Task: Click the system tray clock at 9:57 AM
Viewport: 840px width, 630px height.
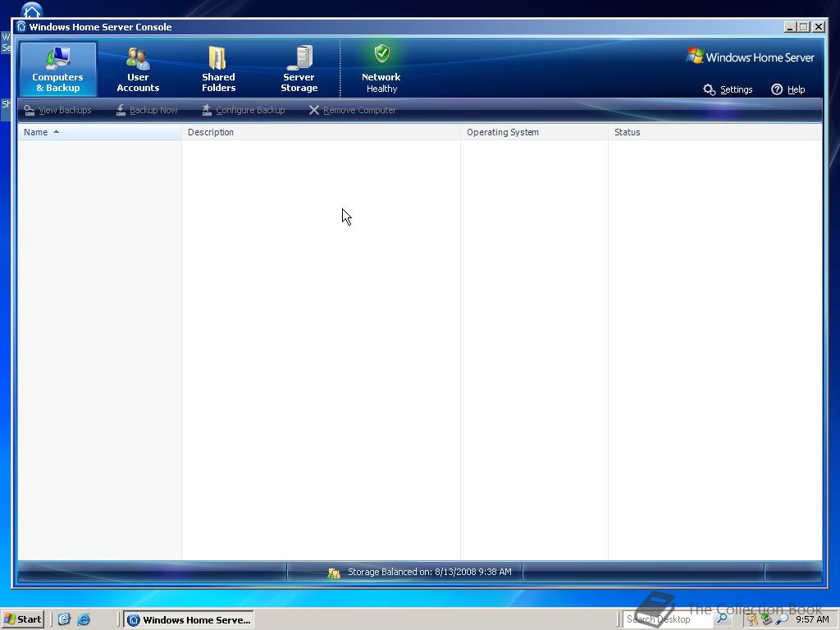Action: (x=812, y=619)
